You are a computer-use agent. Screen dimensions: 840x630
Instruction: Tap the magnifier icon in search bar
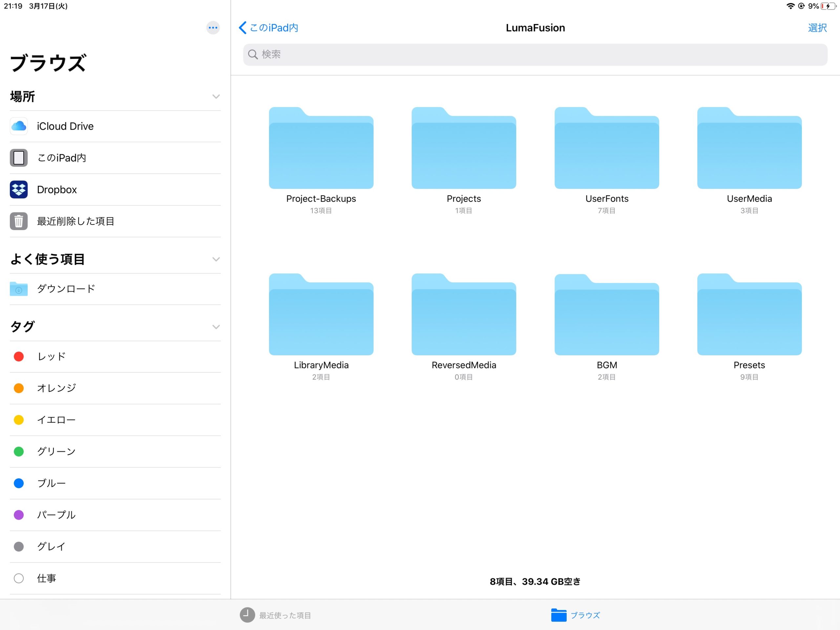(x=253, y=54)
